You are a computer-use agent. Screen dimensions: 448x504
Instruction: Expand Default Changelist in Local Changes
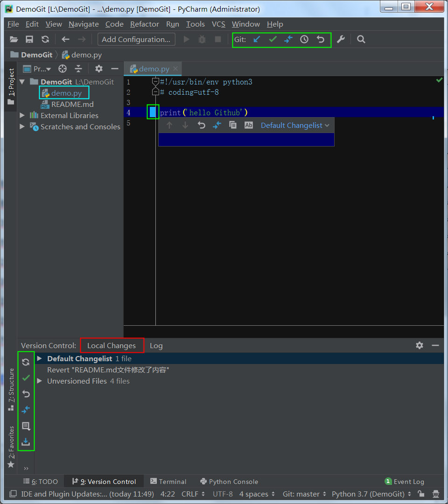40,359
